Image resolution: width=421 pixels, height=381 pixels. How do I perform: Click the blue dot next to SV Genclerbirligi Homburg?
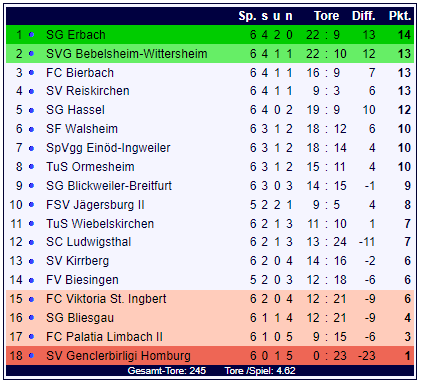[31, 356]
